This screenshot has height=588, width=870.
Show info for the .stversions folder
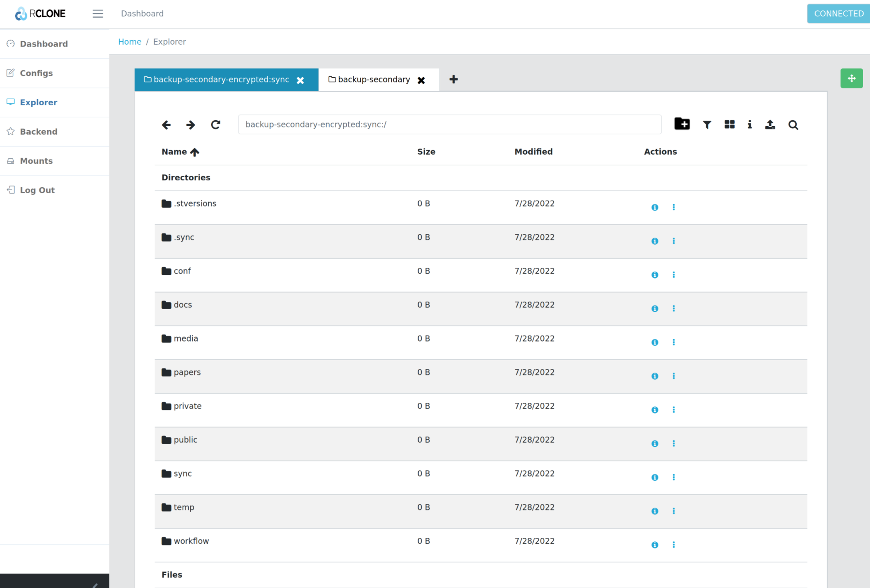pyautogui.click(x=655, y=207)
